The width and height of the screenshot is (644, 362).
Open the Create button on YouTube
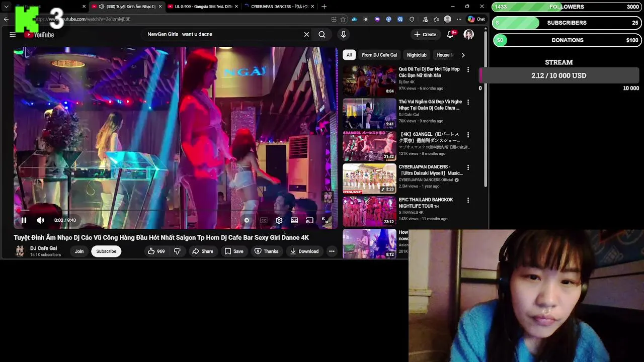(x=426, y=34)
